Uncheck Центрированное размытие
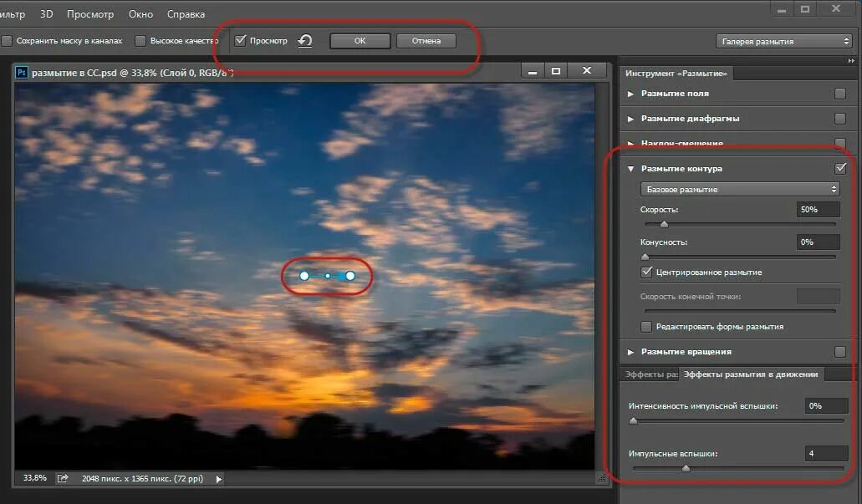 [646, 272]
